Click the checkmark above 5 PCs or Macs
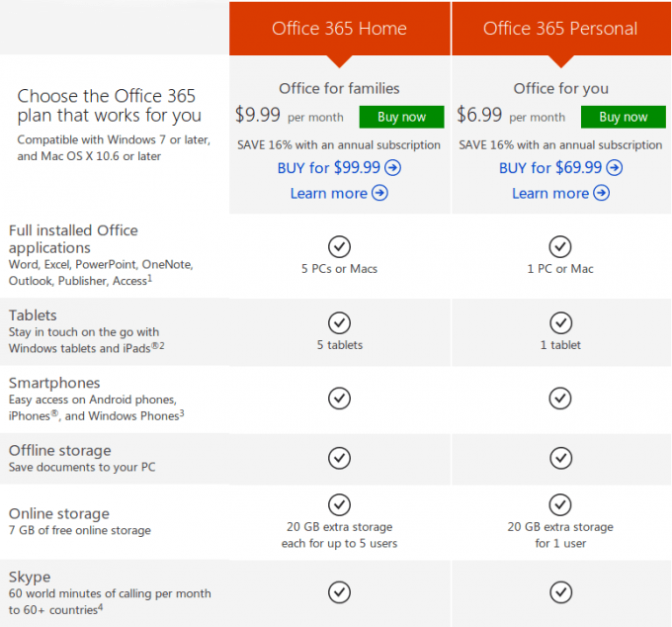 point(339,246)
